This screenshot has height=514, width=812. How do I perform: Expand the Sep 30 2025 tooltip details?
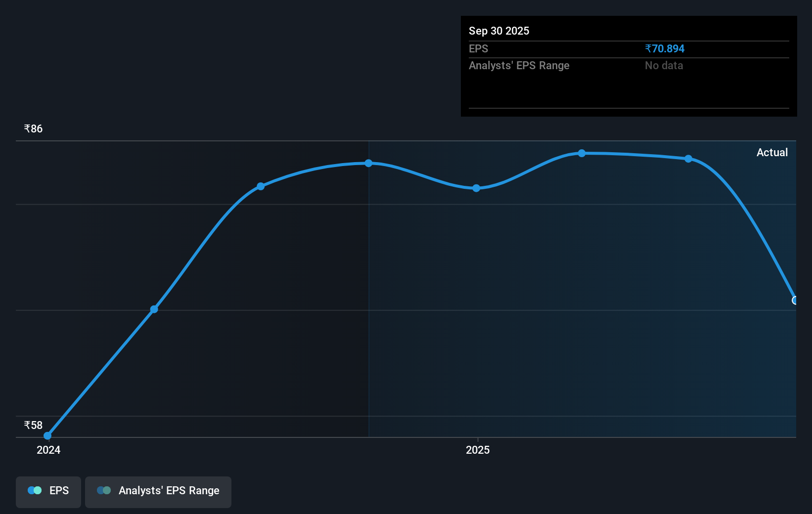[x=628, y=31]
